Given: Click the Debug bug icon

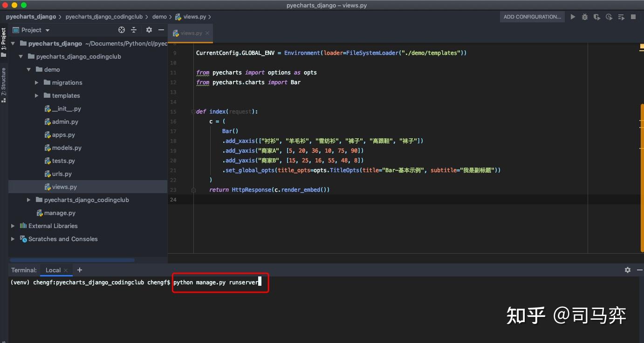Looking at the screenshot, I should click(x=585, y=17).
